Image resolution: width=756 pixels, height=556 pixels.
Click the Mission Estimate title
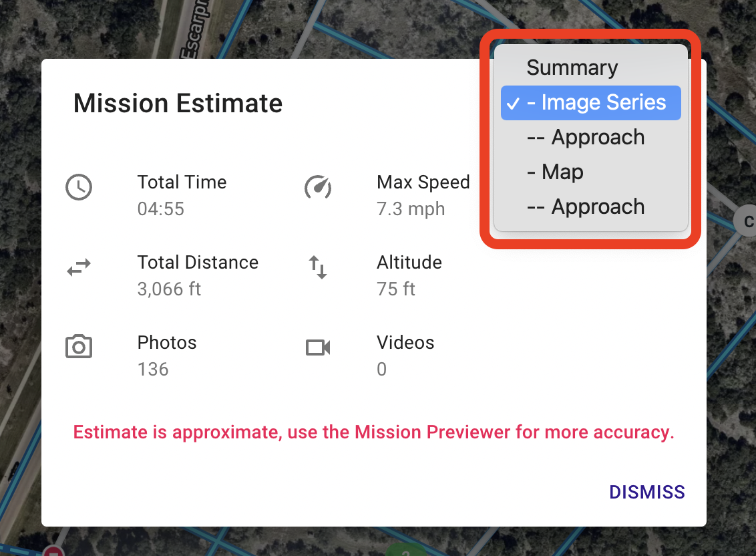tap(178, 104)
